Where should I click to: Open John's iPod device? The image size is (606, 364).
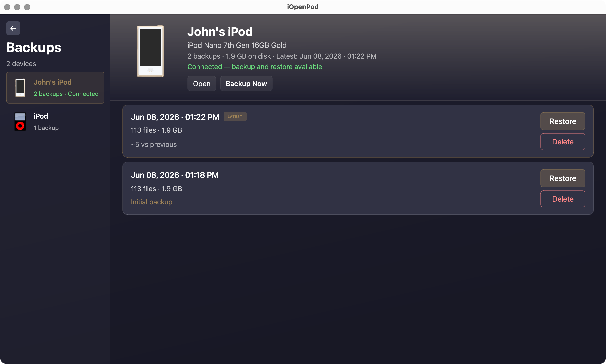[202, 84]
